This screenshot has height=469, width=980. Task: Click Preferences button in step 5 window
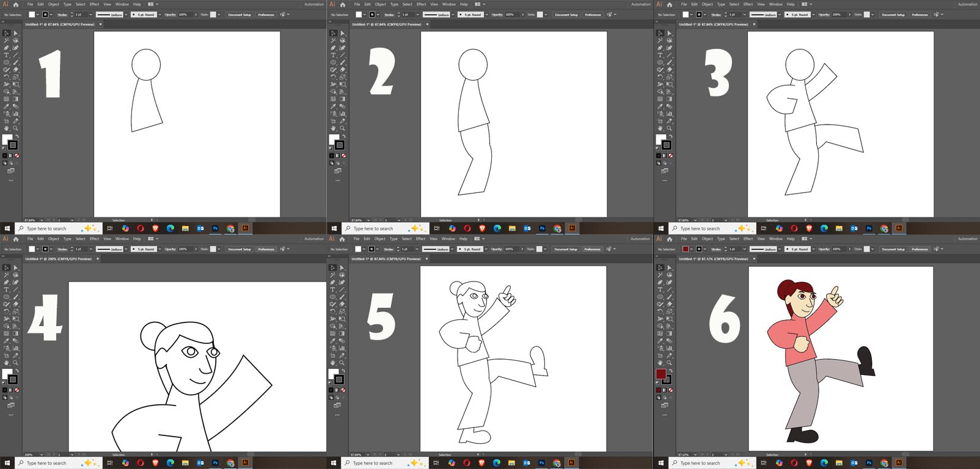pyautogui.click(x=592, y=249)
